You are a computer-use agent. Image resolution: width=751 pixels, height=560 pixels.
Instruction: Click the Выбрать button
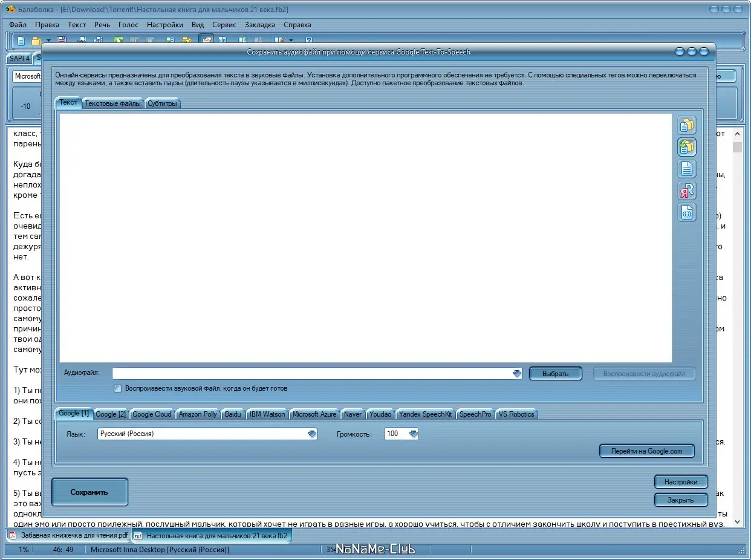556,374
